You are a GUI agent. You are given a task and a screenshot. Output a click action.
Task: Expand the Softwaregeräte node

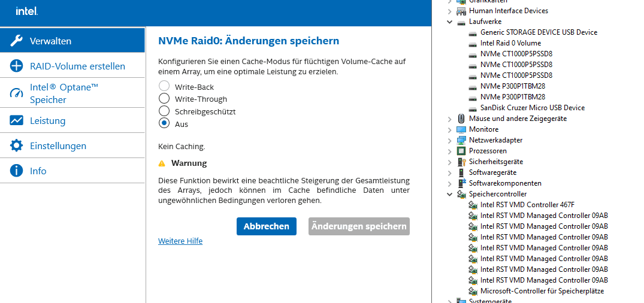(x=450, y=172)
